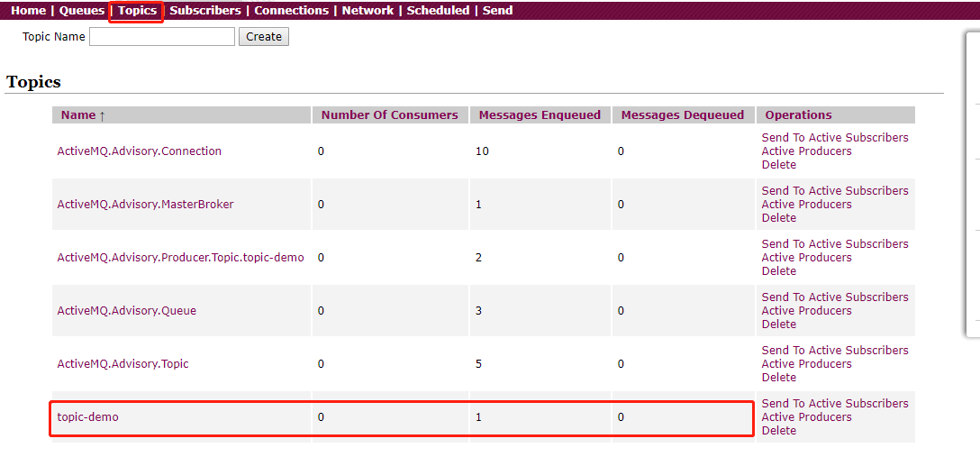Go to the Queues page

82,11
